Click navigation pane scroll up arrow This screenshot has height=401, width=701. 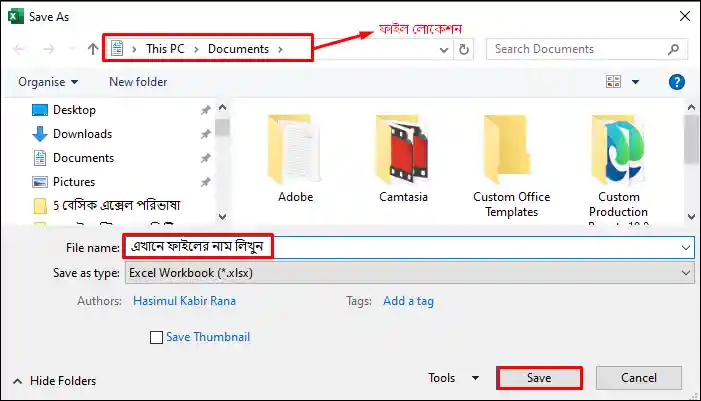[x=222, y=107]
